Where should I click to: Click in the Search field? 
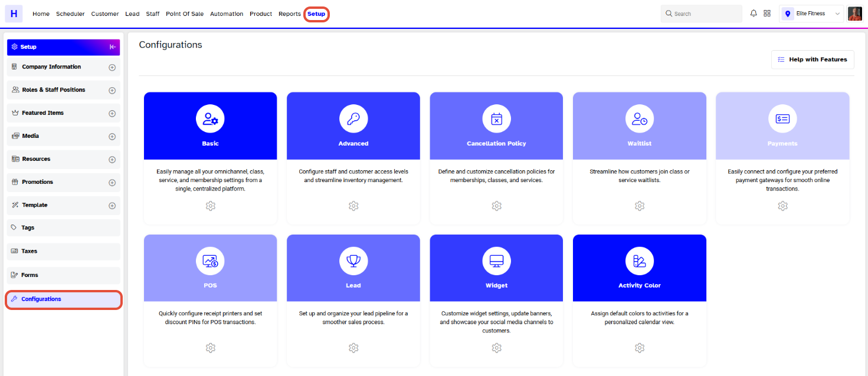[x=702, y=14]
